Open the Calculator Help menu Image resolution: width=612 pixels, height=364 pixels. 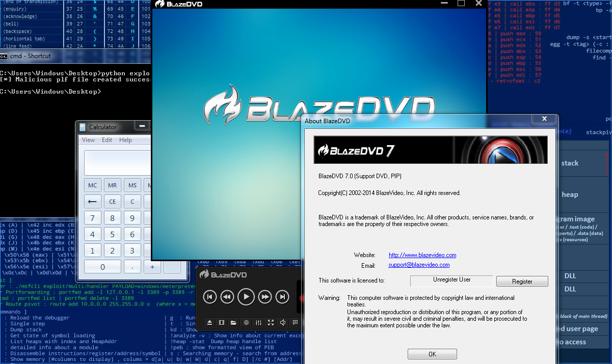[125, 140]
